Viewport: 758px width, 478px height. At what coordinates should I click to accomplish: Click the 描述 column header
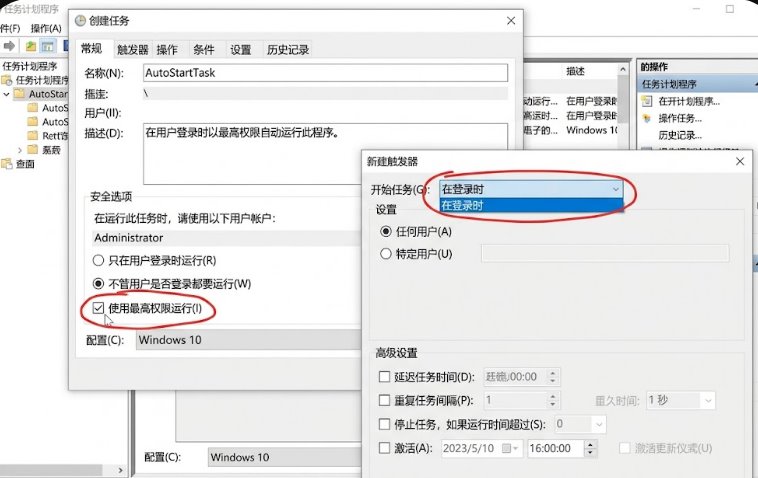pyautogui.click(x=575, y=71)
